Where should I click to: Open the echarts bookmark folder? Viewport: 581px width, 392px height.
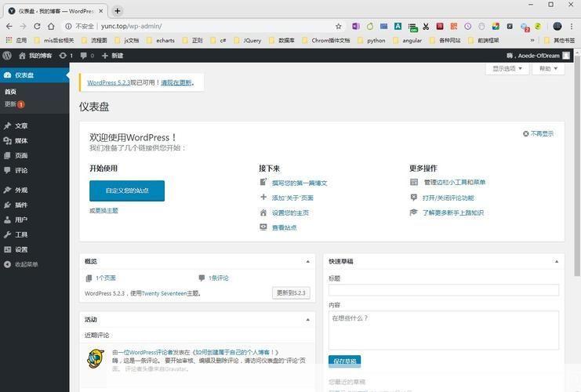[x=161, y=41]
